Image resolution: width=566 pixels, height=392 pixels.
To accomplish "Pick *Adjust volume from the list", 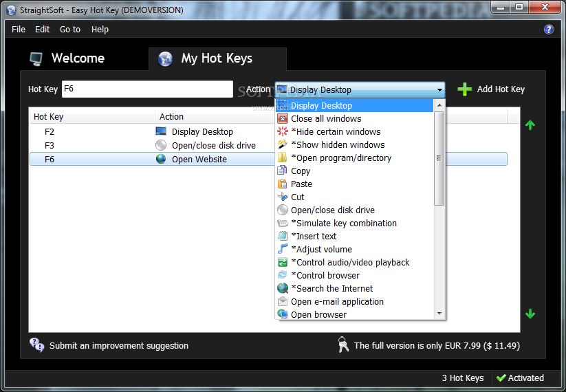I will click(354, 249).
